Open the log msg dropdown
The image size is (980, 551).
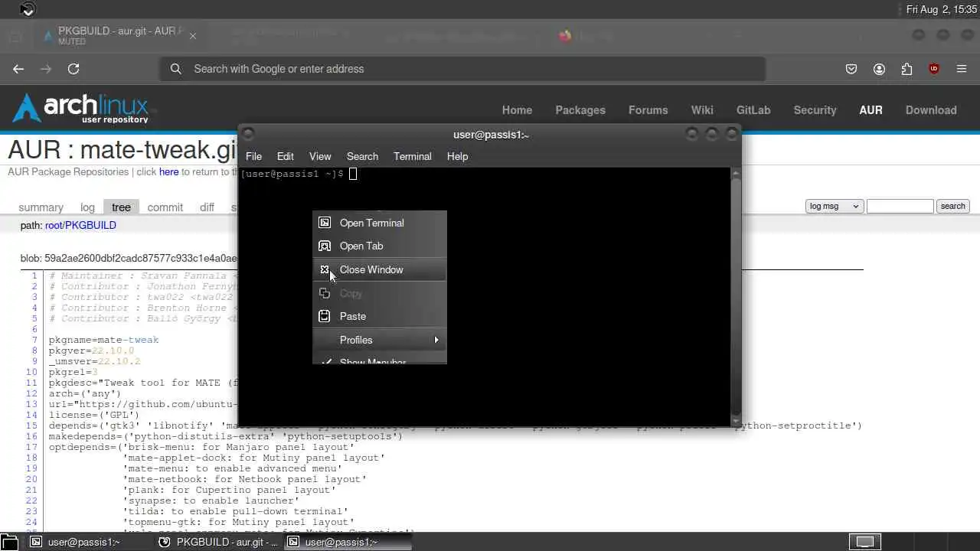(x=834, y=206)
